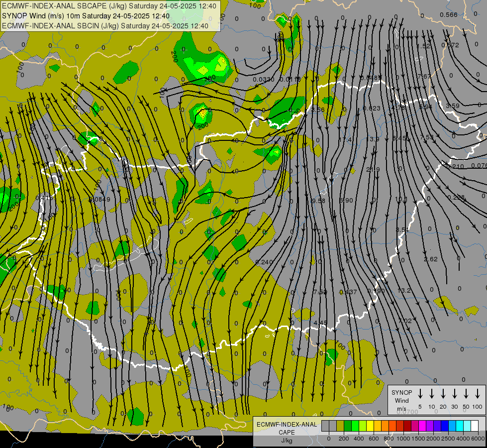
Task: Click the SBCIN title line in header box
Action: click(105, 26)
